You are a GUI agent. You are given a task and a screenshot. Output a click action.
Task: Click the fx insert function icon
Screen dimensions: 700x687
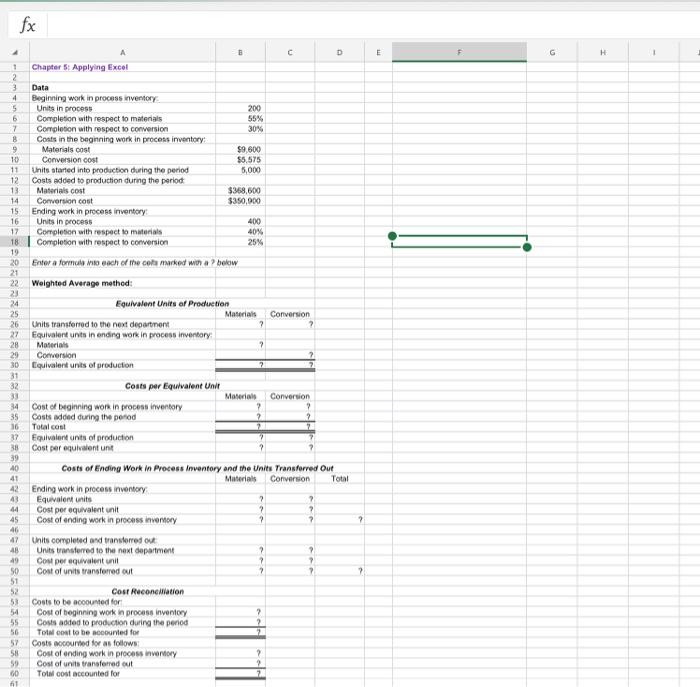coord(28,25)
